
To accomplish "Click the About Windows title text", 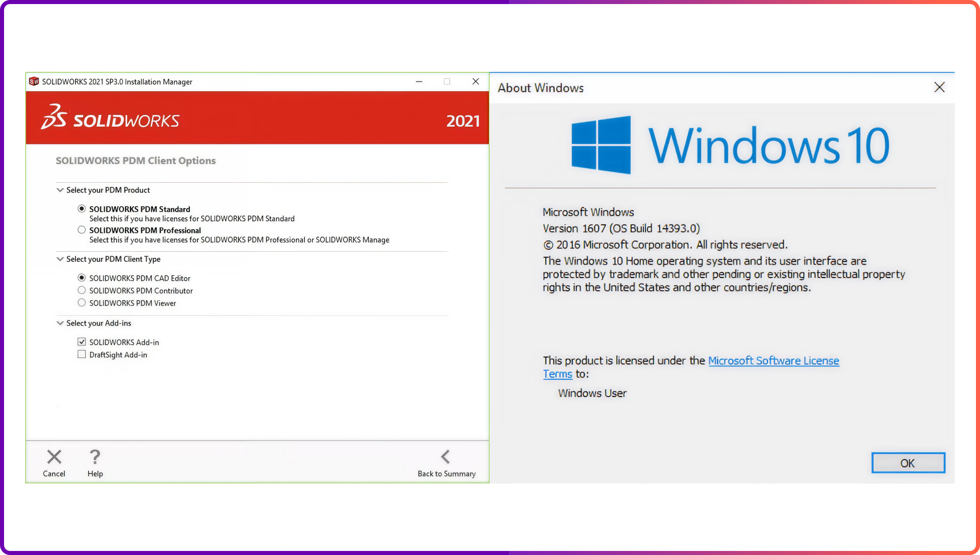I will [541, 88].
